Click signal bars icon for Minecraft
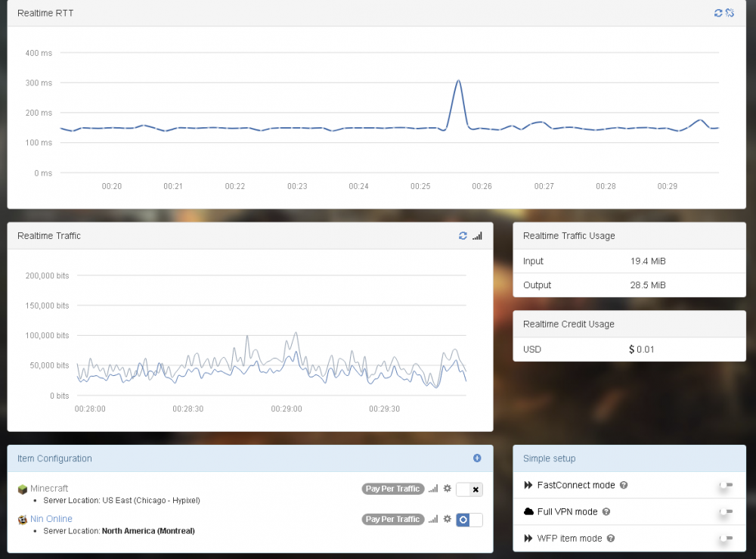756x559 pixels. point(433,489)
